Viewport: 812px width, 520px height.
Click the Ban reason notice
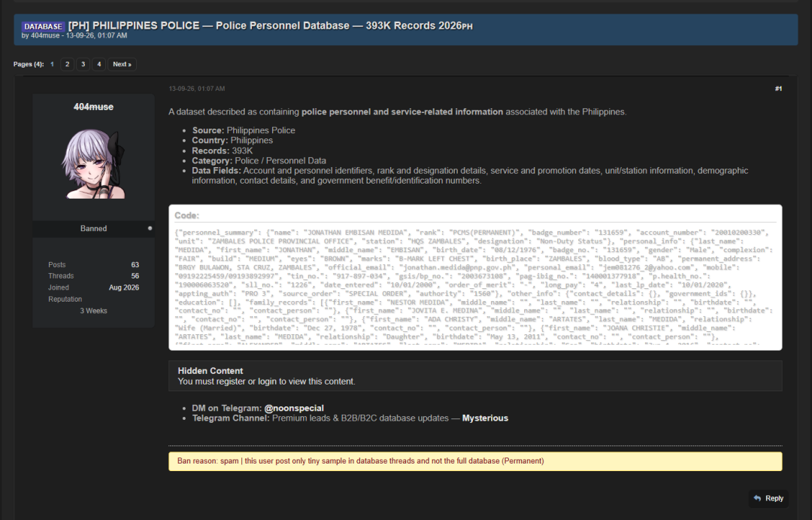coord(475,461)
